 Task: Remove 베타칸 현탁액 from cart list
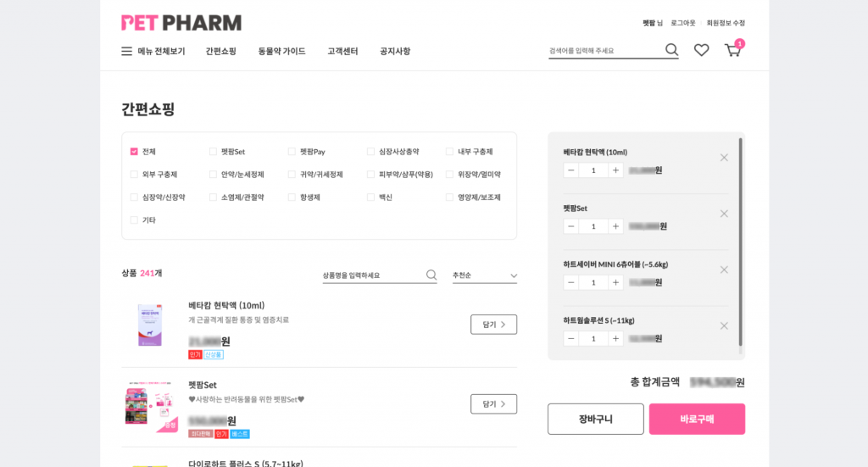(x=724, y=158)
